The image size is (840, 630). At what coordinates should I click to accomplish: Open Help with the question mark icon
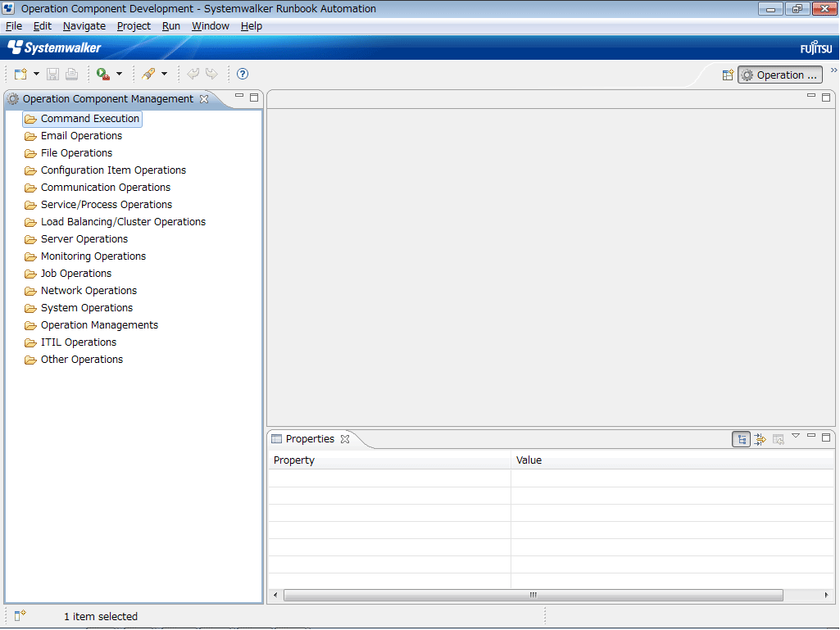pos(243,74)
